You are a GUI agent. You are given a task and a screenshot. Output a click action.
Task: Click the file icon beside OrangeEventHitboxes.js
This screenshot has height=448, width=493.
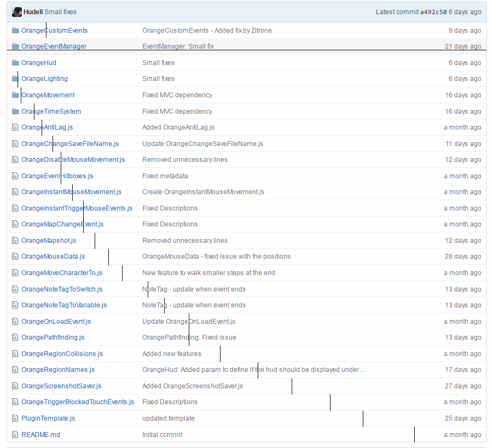[15, 176]
